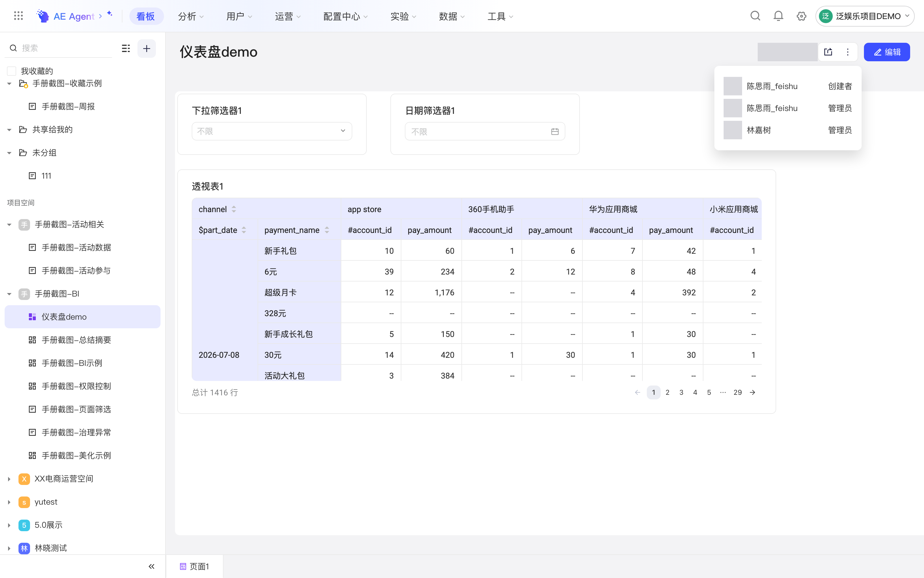
Task: Open the 工具 menu
Action: [x=500, y=16]
